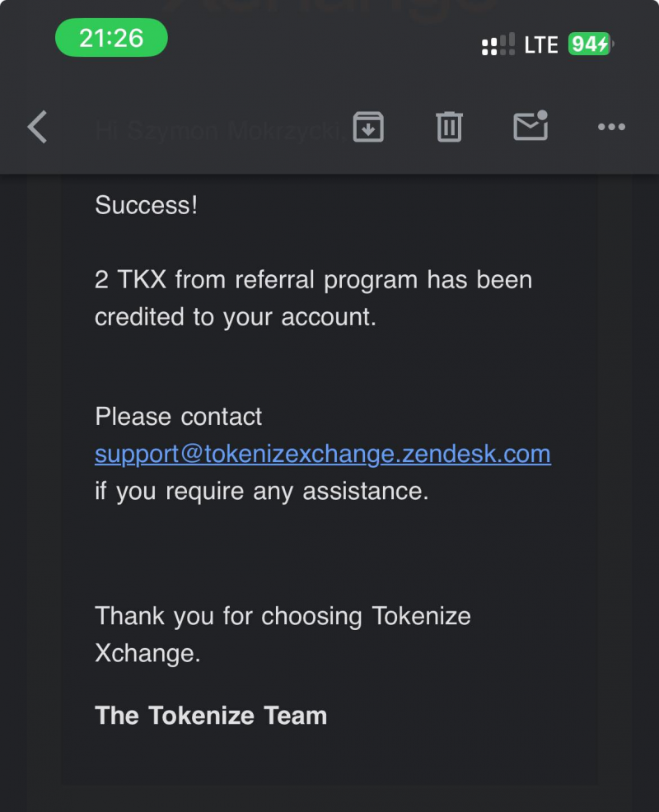Click the "credited to your account." line

[235, 318]
